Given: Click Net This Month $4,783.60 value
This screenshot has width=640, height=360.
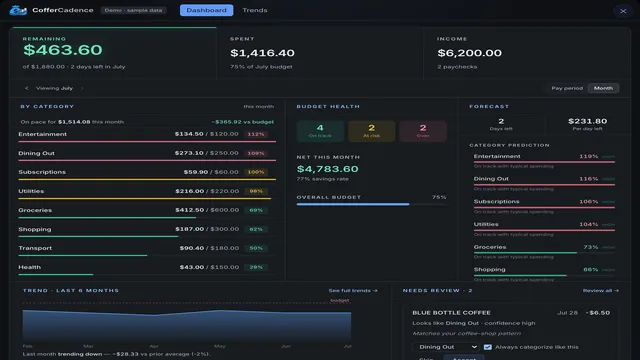Looking at the screenshot, I should [x=327, y=169].
